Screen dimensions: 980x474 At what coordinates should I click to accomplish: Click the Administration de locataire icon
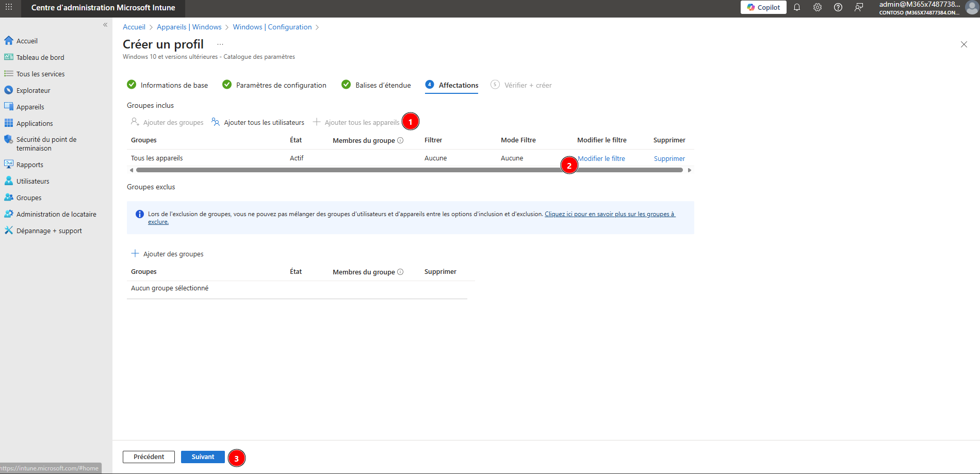9,214
